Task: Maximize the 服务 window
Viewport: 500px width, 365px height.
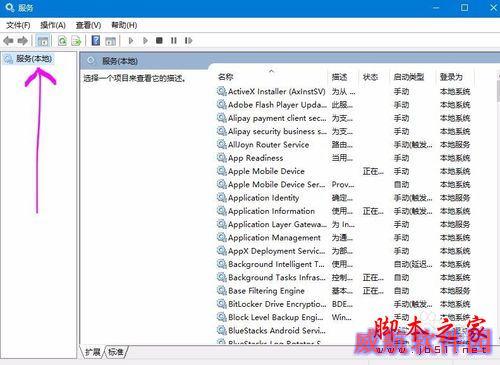Action: [x=464, y=8]
